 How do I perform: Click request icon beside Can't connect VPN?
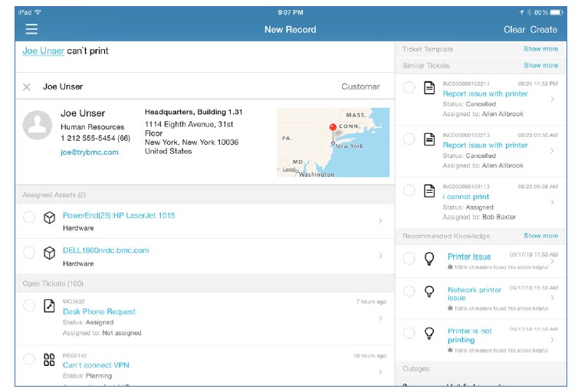point(49,360)
